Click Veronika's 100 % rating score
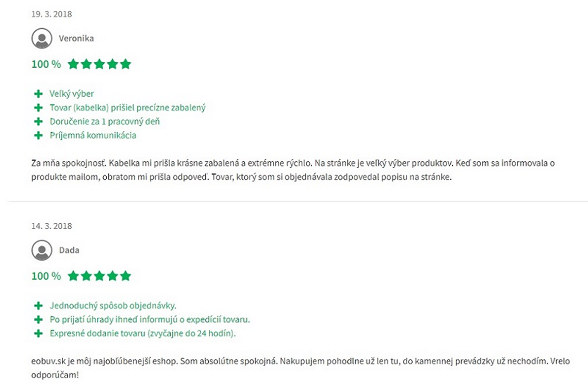The height and width of the screenshot is (384, 588). 46,64
